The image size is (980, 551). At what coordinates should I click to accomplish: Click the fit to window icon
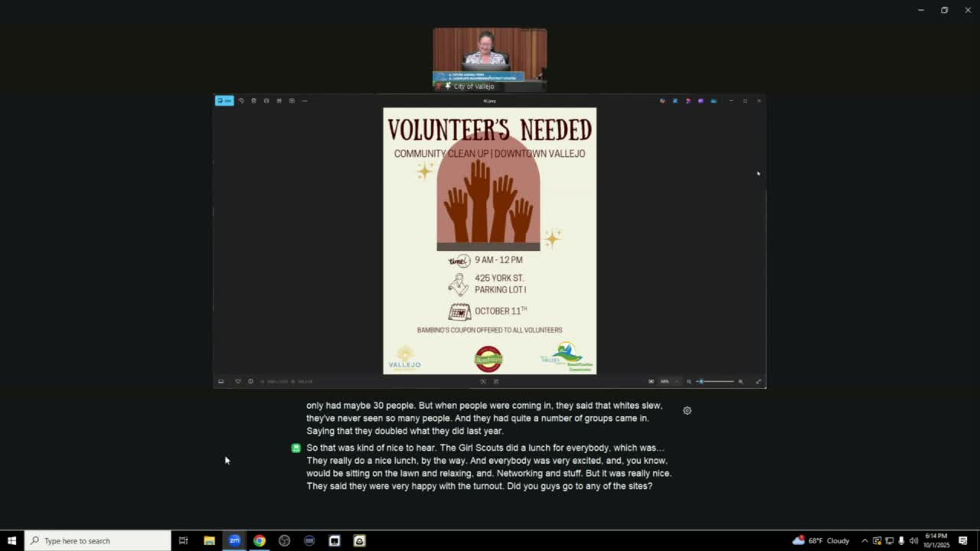[x=651, y=381]
